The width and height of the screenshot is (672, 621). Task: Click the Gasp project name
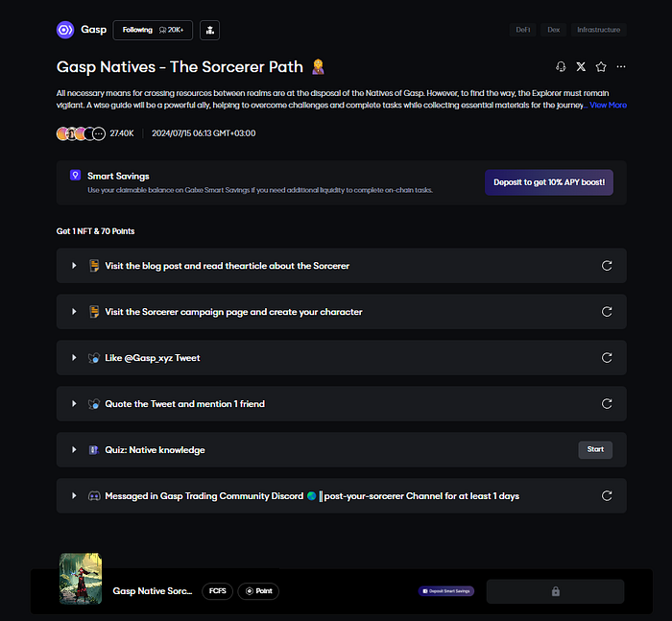point(93,30)
